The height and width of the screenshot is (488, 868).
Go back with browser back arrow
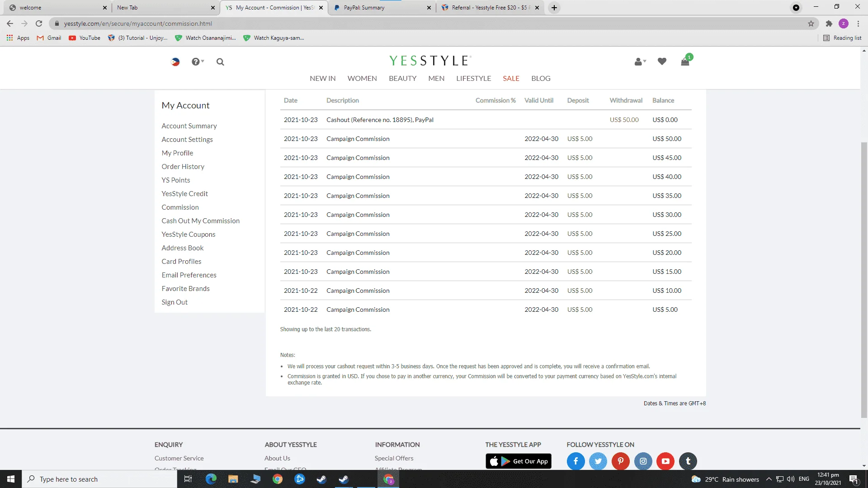click(x=10, y=23)
